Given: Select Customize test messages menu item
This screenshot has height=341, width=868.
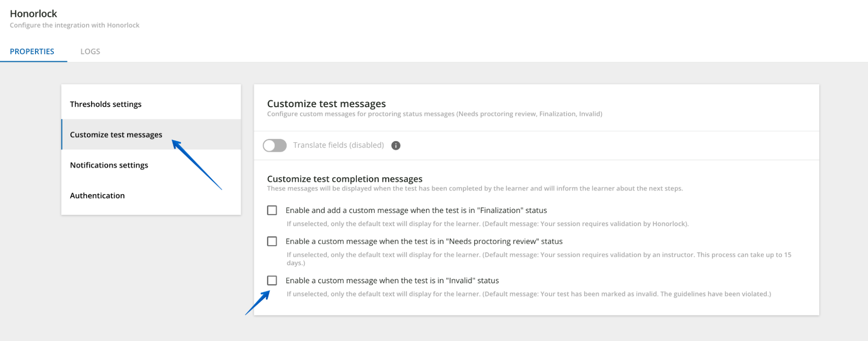Looking at the screenshot, I should pyautogui.click(x=151, y=134).
